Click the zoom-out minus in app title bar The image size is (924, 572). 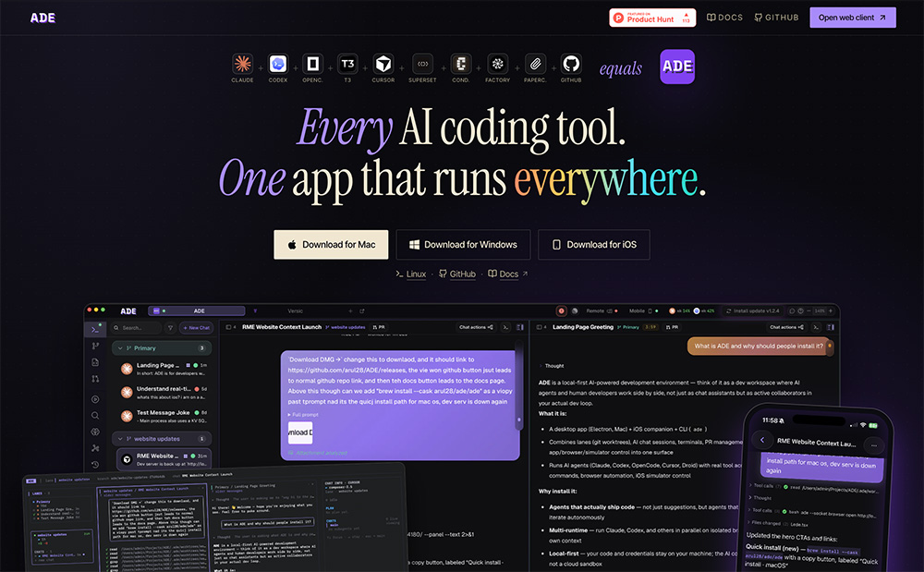point(809,311)
